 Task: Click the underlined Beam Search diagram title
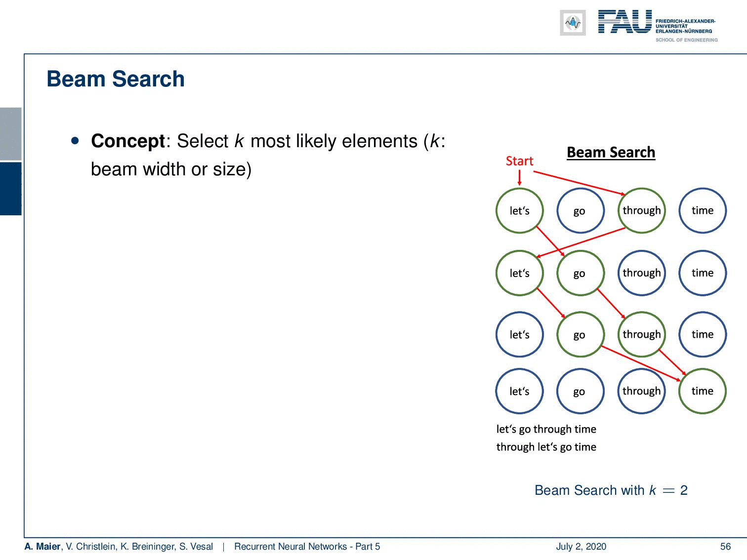click(x=611, y=152)
